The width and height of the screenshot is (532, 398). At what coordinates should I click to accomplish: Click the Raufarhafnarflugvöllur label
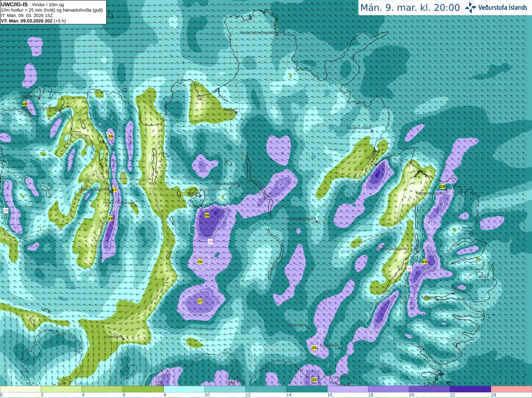(x=258, y=32)
